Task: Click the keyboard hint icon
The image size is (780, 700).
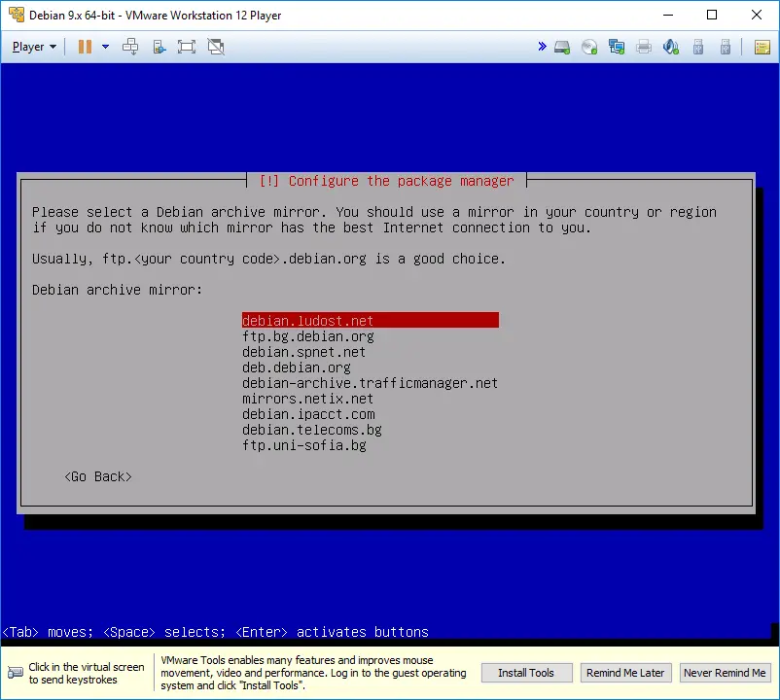Action: pos(16,673)
